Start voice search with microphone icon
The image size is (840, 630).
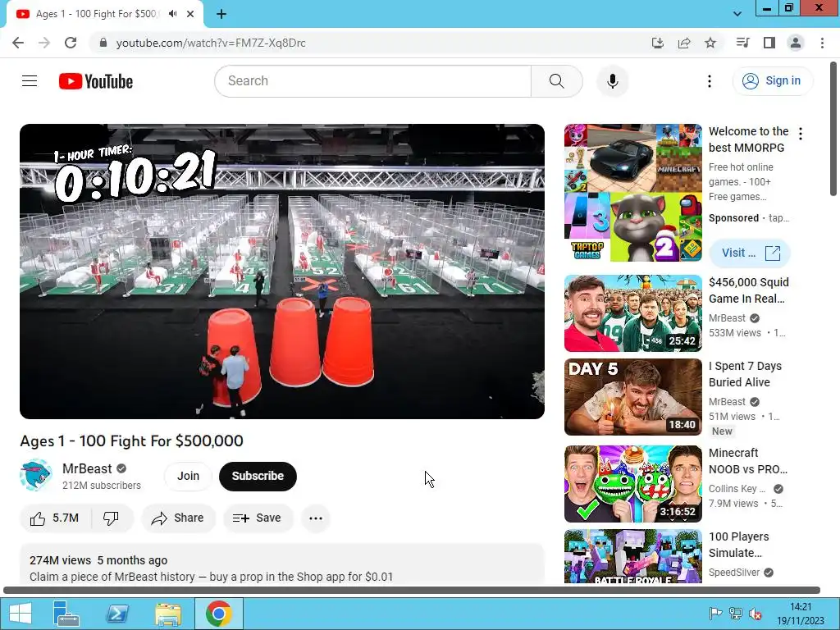click(612, 81)
